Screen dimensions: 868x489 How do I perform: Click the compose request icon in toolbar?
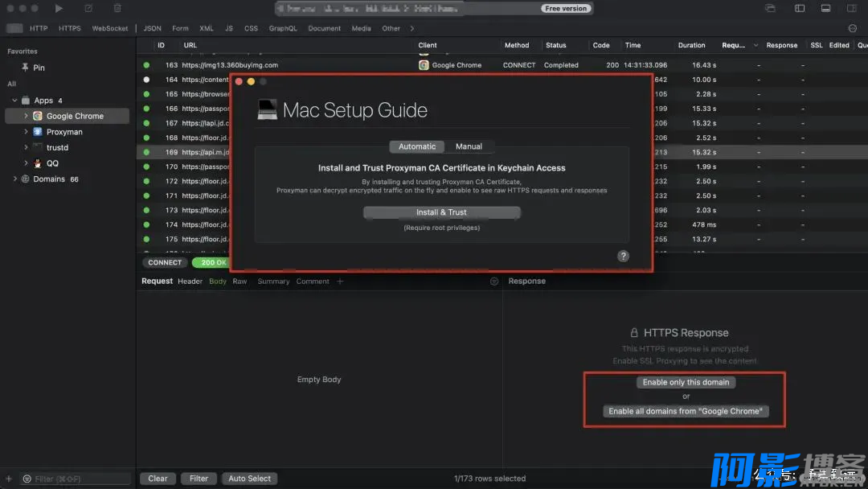[88, 8]
